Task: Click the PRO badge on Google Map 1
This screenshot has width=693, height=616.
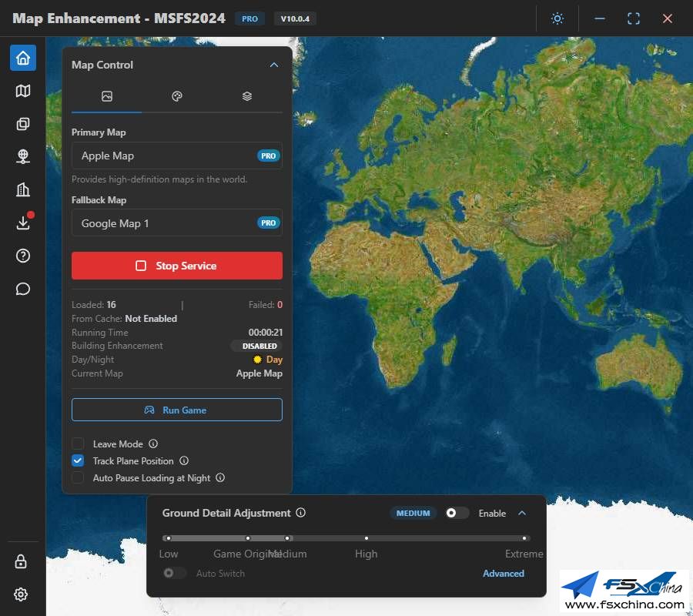Action: (268, 223)
